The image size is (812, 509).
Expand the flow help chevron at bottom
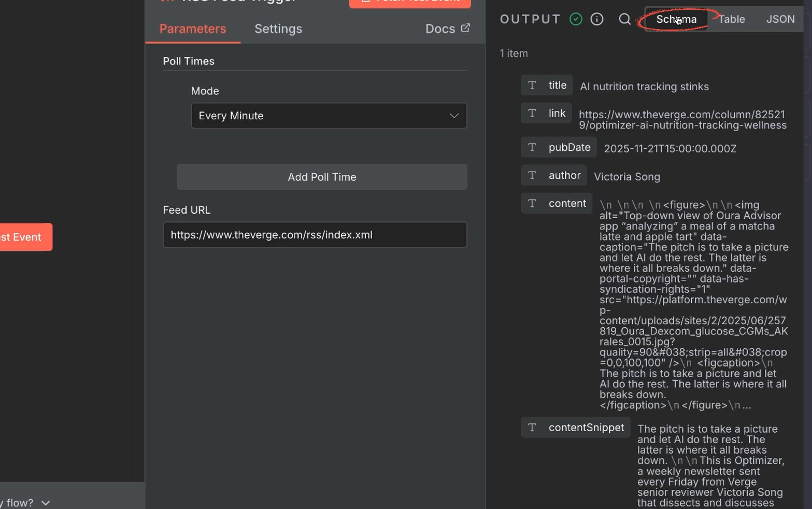click(x=45, y=502)
